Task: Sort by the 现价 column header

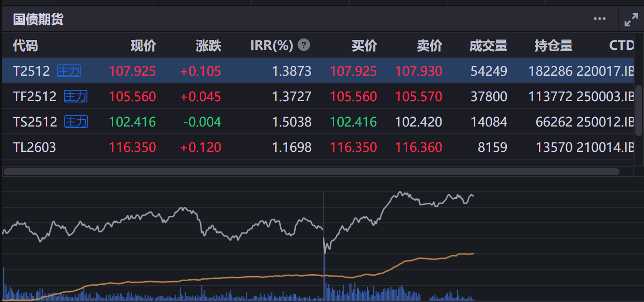Action: pos(143,45)
